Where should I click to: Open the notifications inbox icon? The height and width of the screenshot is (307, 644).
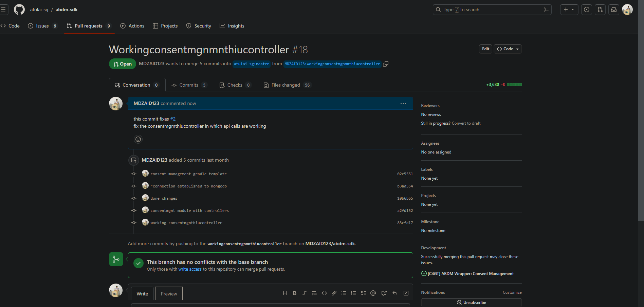click(614, 10)
